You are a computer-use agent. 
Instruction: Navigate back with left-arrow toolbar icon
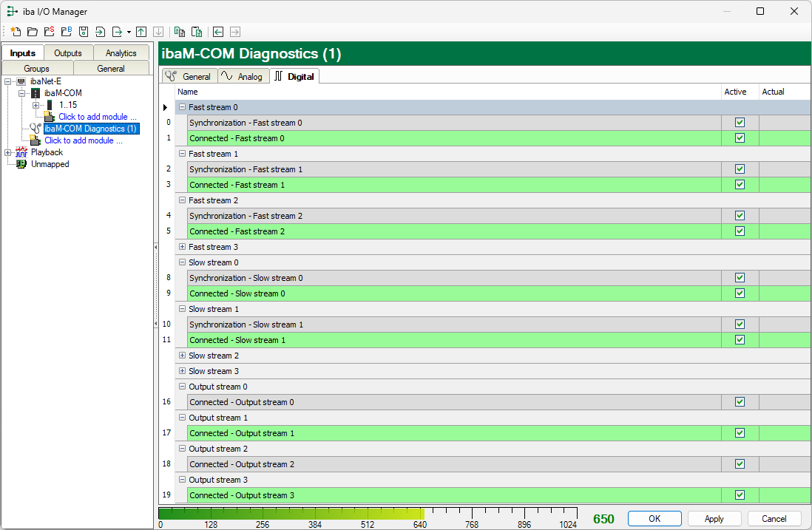pos(218,32)
